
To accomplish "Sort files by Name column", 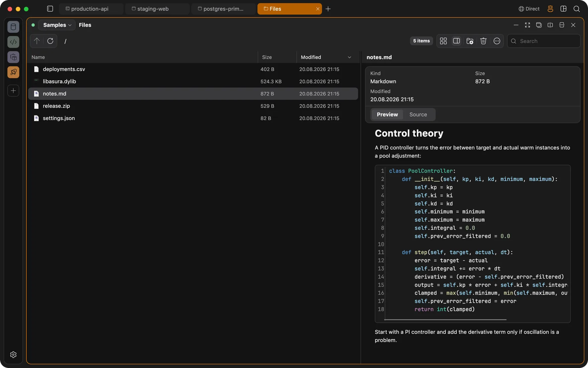I will point(143,57).
